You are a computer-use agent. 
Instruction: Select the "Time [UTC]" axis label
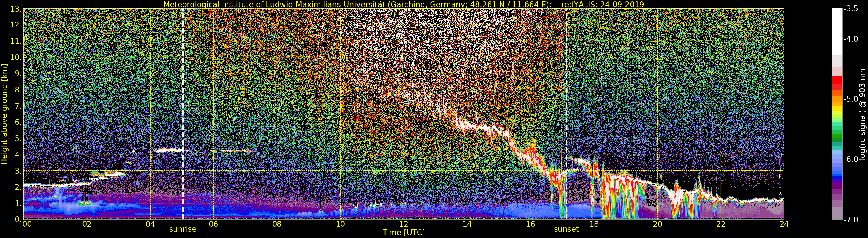tap(404, 232)
